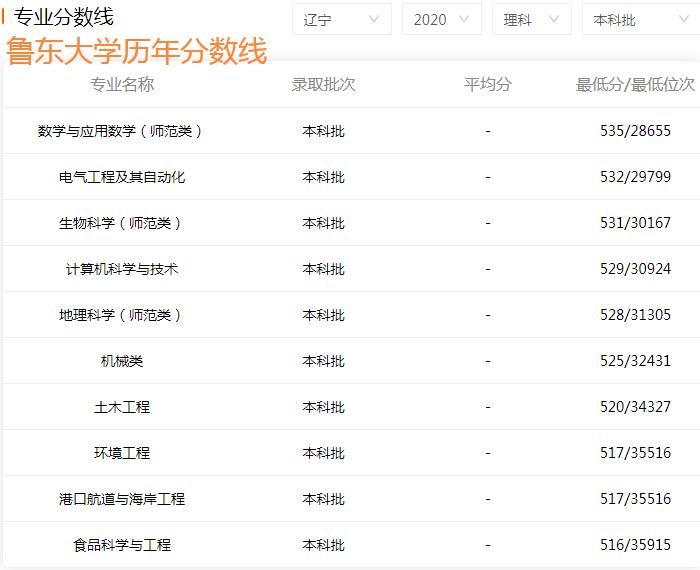
Task: Select the 土木工程 row name
Action: pyautogui.click(x=122, y=407)
